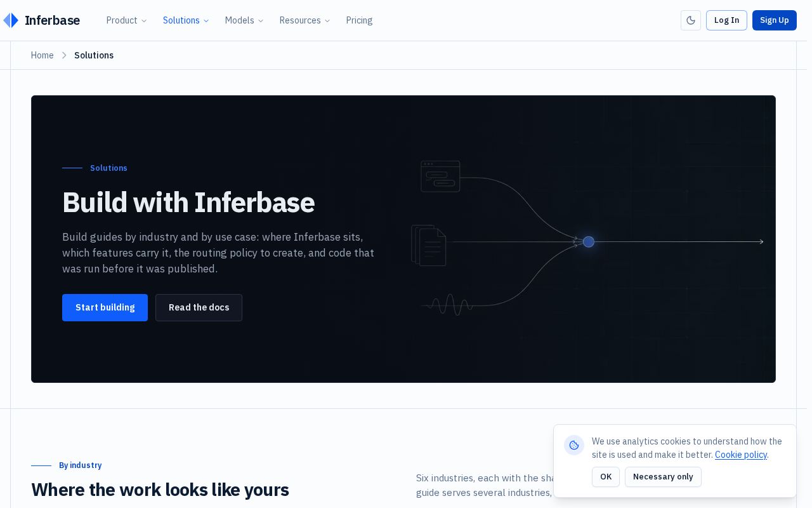Image resolution: width=812 pixels, height=508 pixels.
Task: Click the glowing blue router node
Action: click(589, 242)
